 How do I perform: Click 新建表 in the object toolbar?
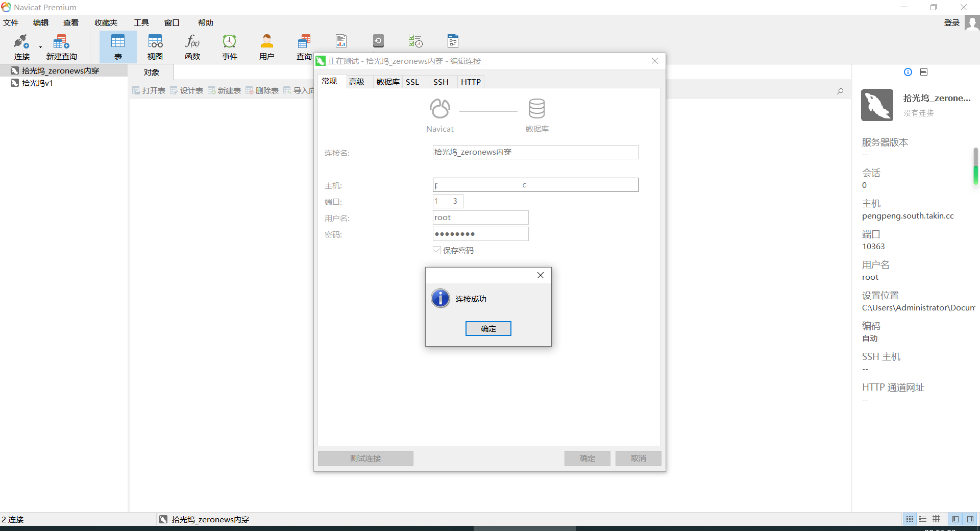(x=225, y=90)
